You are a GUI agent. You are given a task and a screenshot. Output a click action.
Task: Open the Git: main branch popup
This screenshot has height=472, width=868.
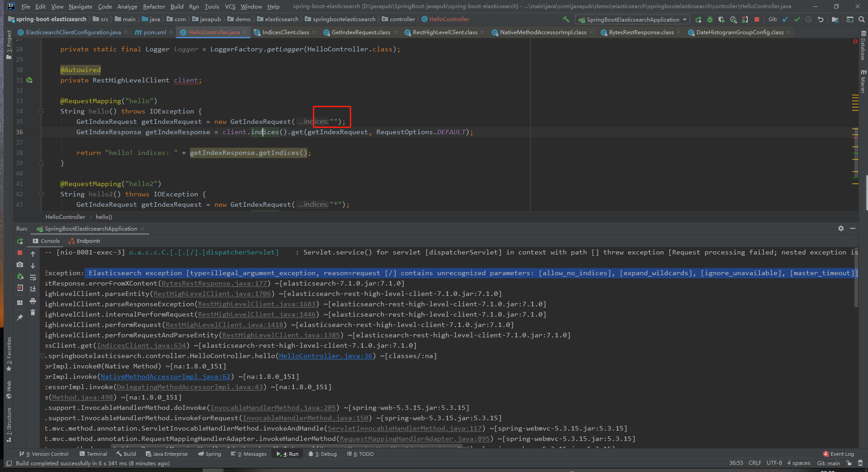pyautogui.click(x=828, y=463)
